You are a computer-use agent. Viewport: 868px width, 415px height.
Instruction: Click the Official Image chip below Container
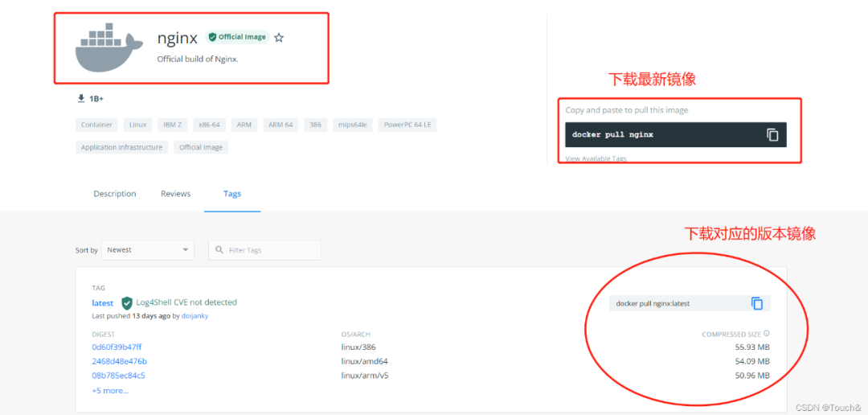click(201, 147)
